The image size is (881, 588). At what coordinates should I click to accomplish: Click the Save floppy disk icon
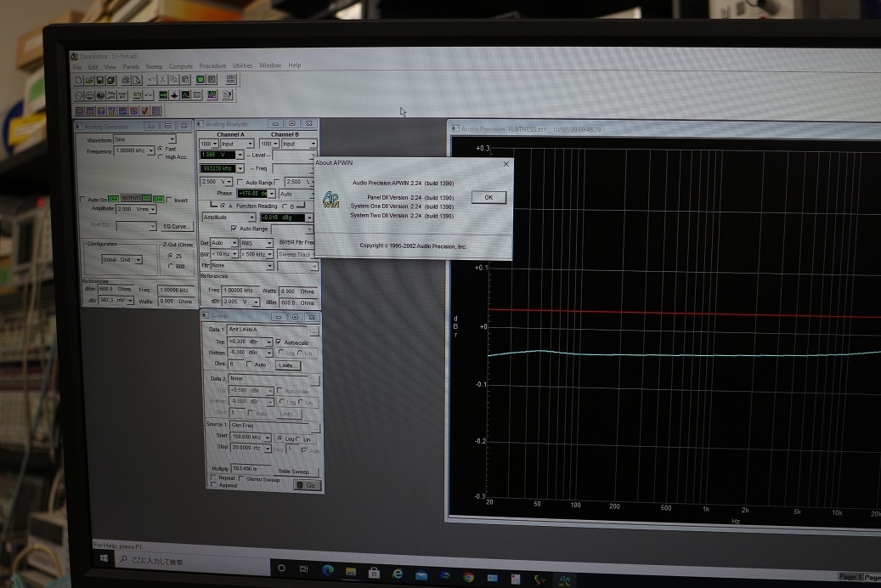100,80
